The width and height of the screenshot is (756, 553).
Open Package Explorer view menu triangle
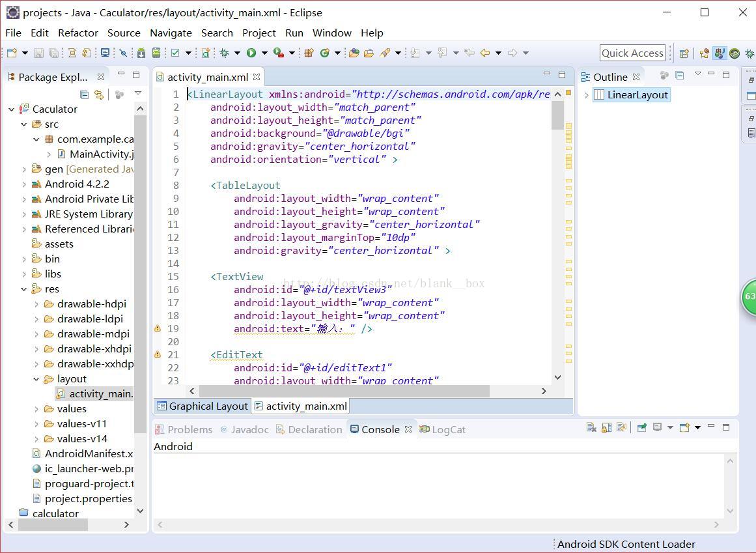tap(138, 93)
